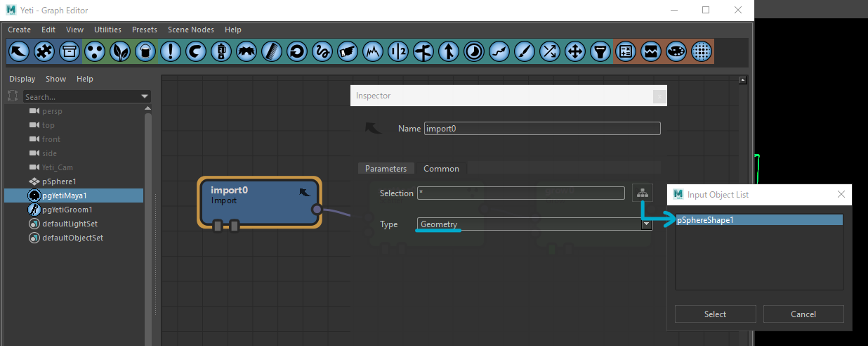Click the circular arrow Curl node icon

[297, 51]
